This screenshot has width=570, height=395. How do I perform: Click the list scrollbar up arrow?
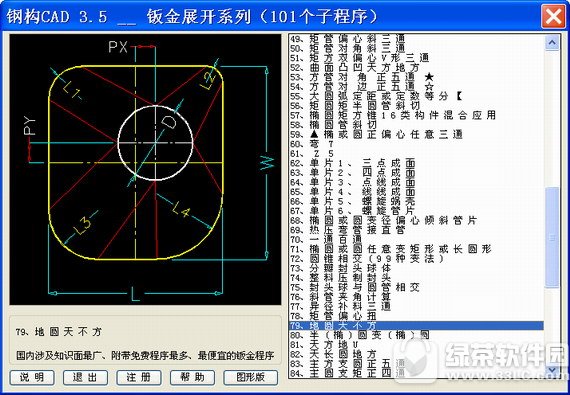pyautogui.click(x=552, y=43)
